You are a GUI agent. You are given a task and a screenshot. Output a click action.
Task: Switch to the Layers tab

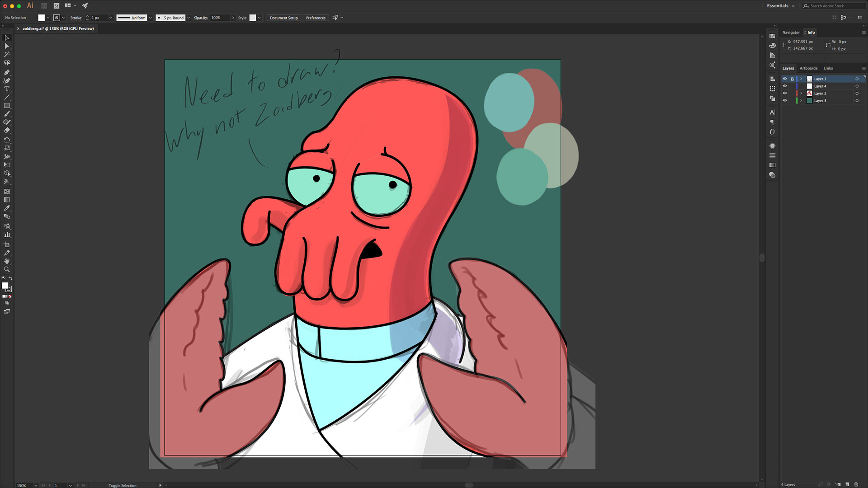pyautogui.click(x=788, y=68)
